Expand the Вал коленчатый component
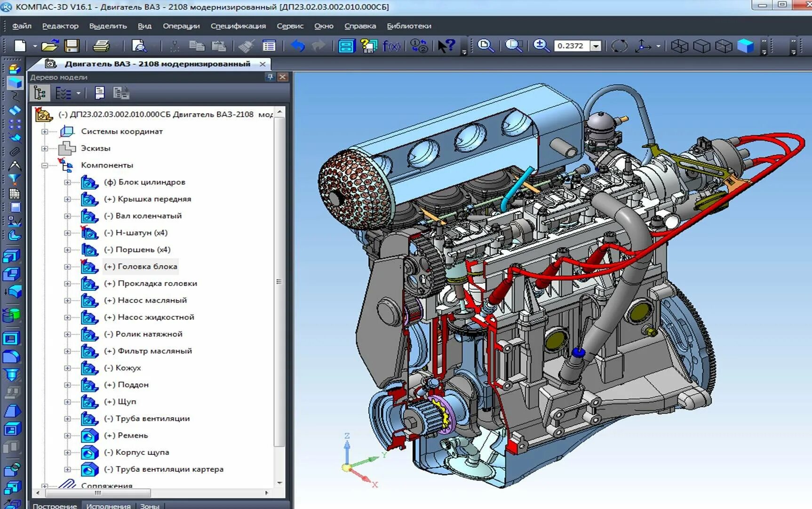 click(x=67, y=216)
